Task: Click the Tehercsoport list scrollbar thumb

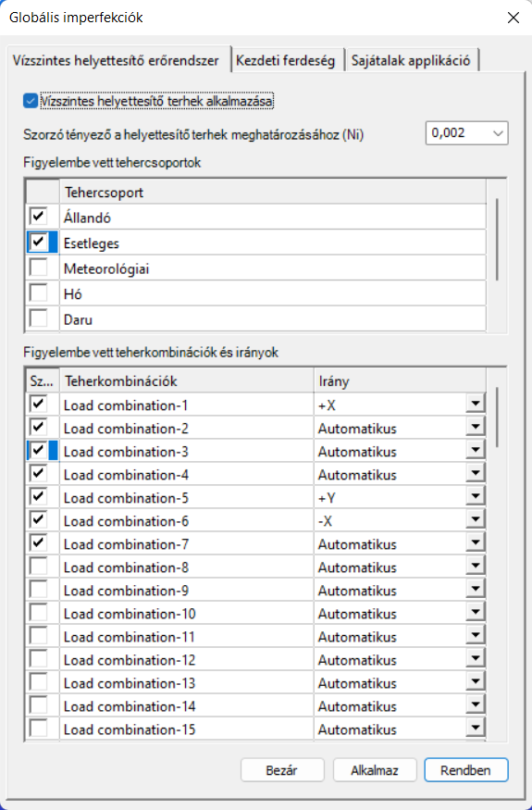Action: coord(497,240)
